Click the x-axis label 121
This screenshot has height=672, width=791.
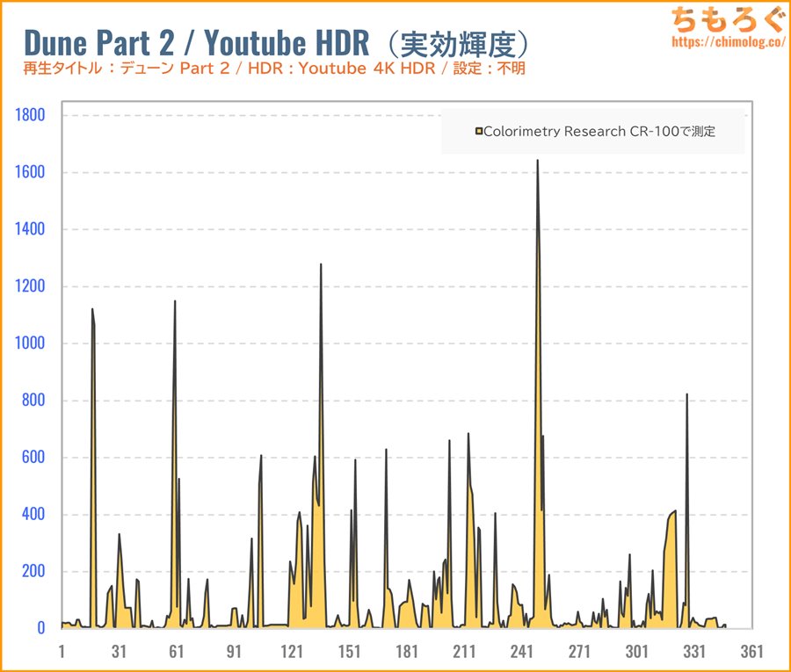[x=292, y=651]
